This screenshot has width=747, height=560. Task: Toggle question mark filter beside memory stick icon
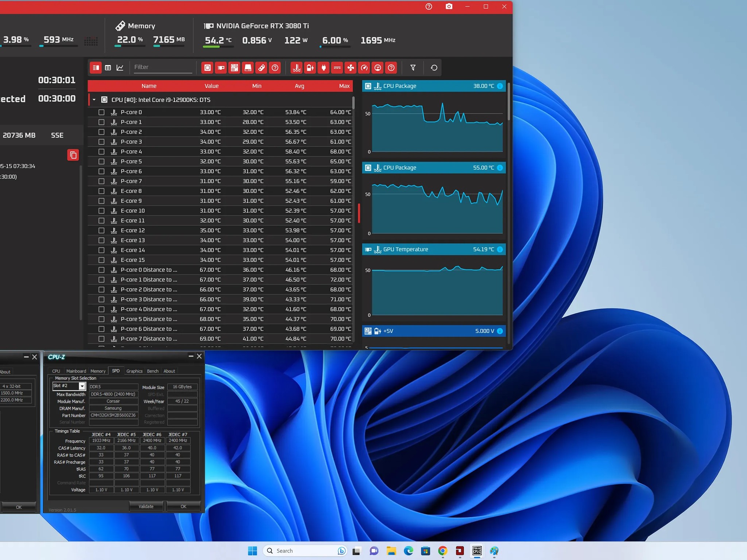click(x=275, y=67)
